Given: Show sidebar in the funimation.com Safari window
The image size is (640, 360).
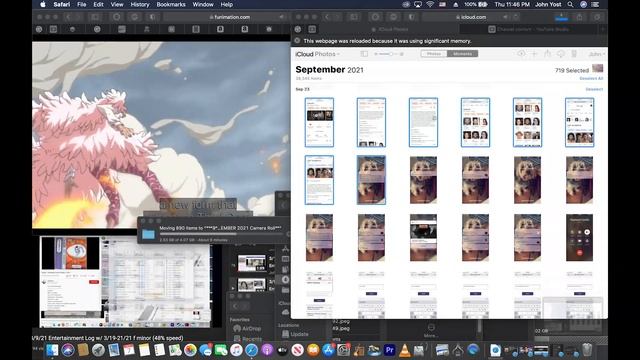Looking at the screenshot, I should coord(95,17).
